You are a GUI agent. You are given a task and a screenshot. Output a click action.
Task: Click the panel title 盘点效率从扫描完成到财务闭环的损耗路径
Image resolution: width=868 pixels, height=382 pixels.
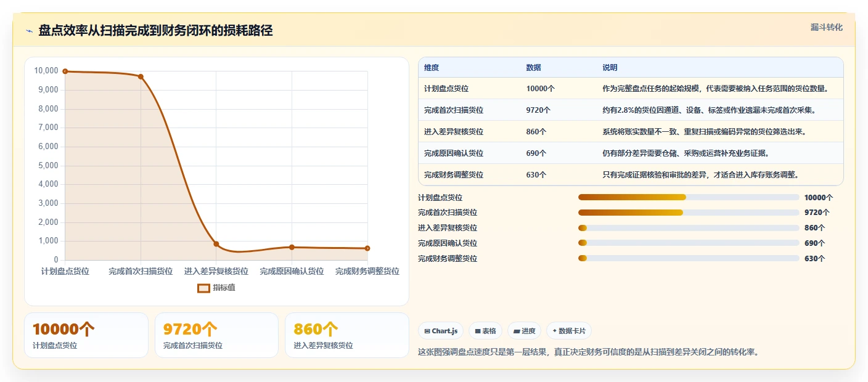click(155, 31)
